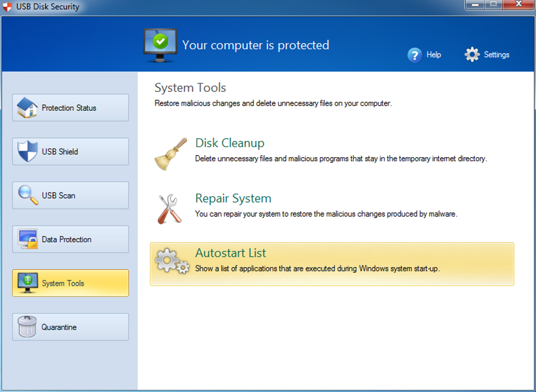536x392 pixels.
Task: Click the blue question mark Help icon
Action: click(x=415, y=55)
